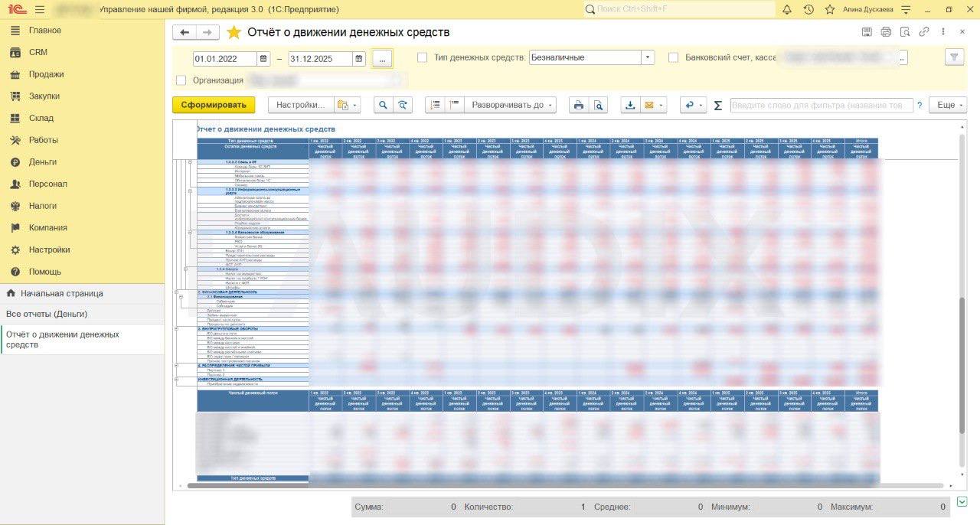The height and width of the screenshot is (525, 980).
Task: Open the Деньги section in sidebar
Action: point(43,162)
